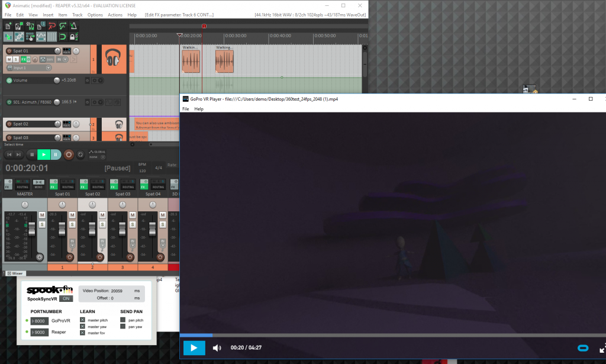Toggle the auto-crossfade toolbar icon
The image size is (606, 364).
(8, 37)
